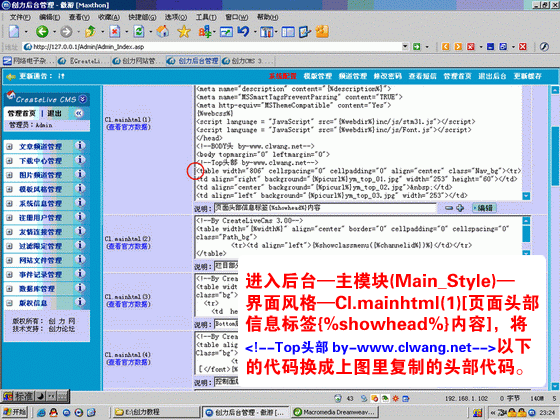Click 管理首页 link in sidebar
This screenshot has height=420, width=560.
tap(22, 114)
